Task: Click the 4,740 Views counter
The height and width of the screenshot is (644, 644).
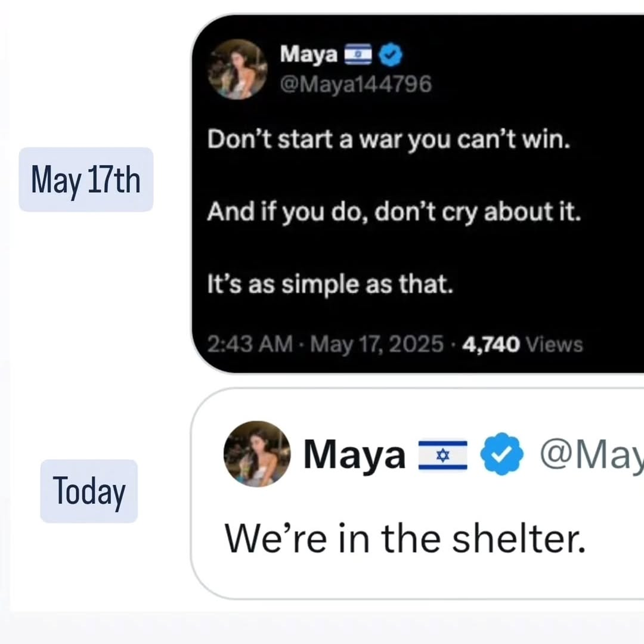Action: pos(522,344)
